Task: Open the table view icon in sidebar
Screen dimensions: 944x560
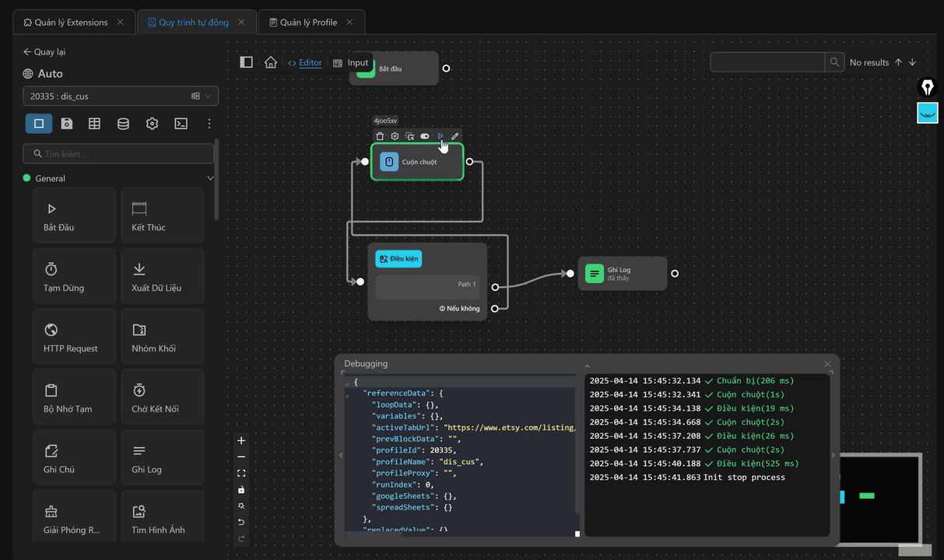Action: (94, 124)
